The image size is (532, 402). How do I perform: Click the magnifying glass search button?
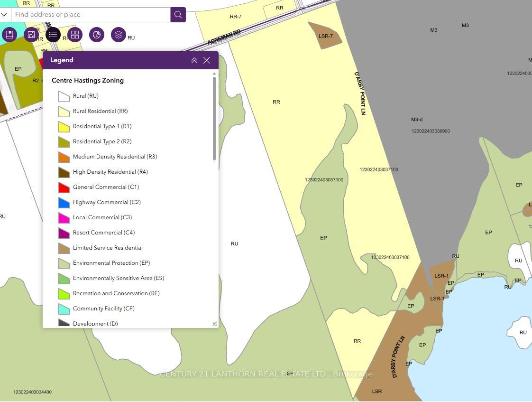(178, 15)
